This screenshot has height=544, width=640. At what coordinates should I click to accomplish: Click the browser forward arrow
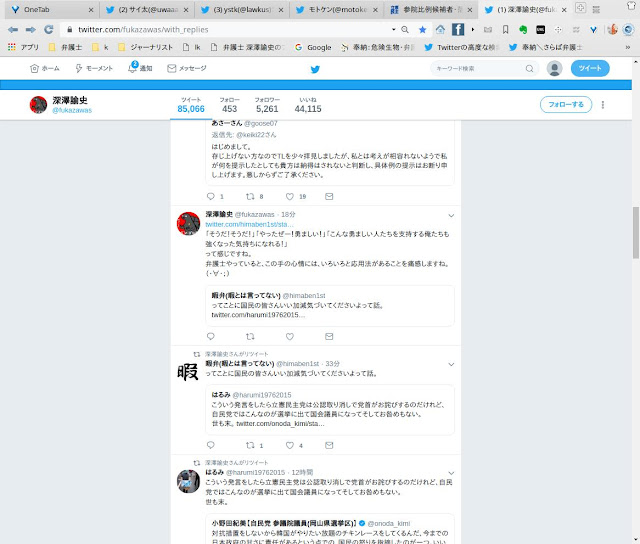(x=31, y=29)
